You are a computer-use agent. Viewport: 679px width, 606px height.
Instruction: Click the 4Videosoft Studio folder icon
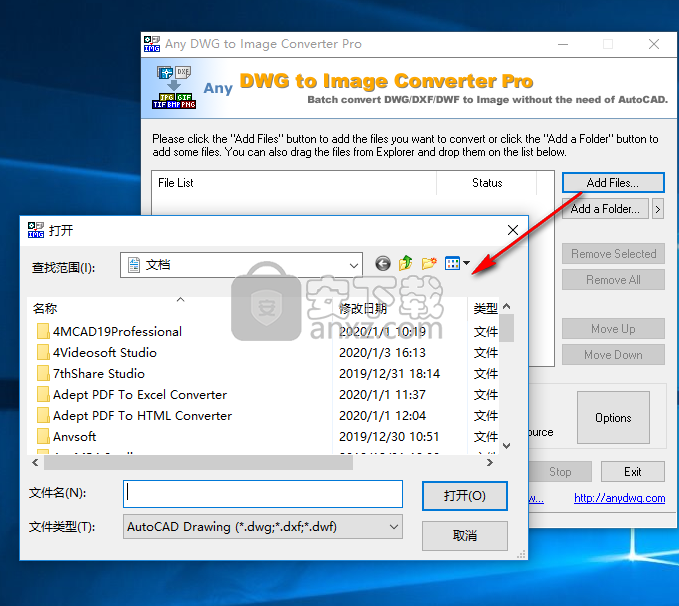43,352
